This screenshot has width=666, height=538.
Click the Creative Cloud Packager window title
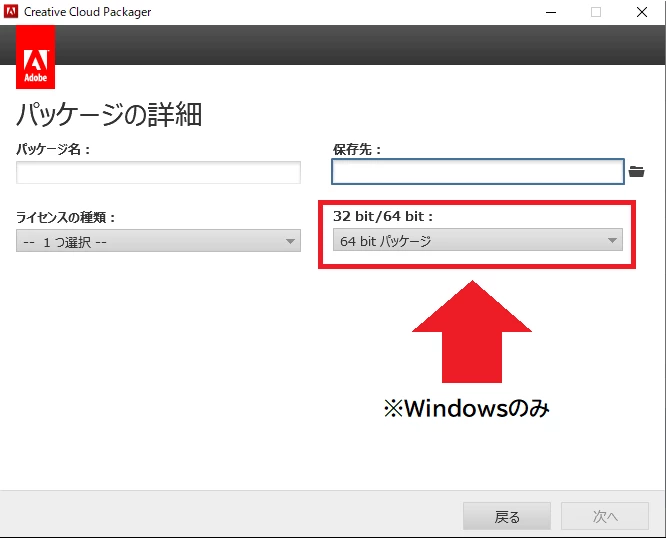(x=87, y=12)
